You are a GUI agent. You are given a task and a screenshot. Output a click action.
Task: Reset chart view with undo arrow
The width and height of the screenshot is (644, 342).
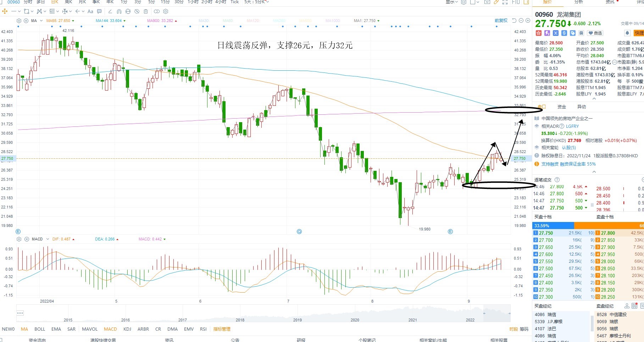pyautogui.click(x=514, y=21)
